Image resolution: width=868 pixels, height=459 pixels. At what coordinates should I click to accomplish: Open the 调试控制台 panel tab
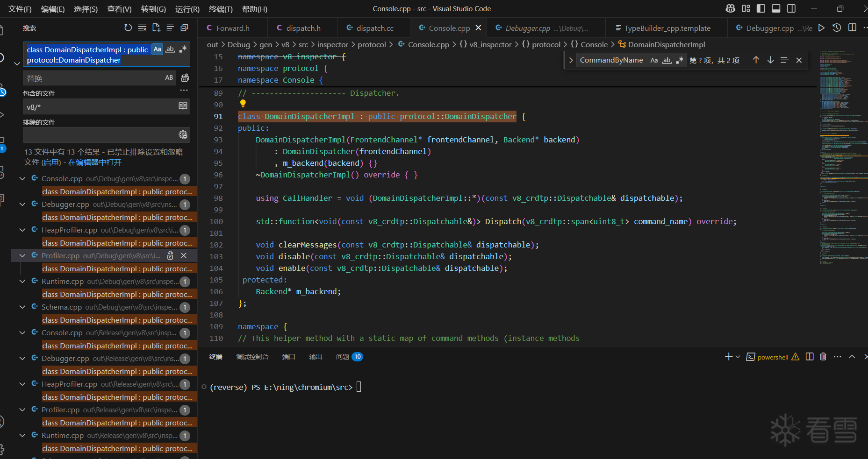(252, 357)
